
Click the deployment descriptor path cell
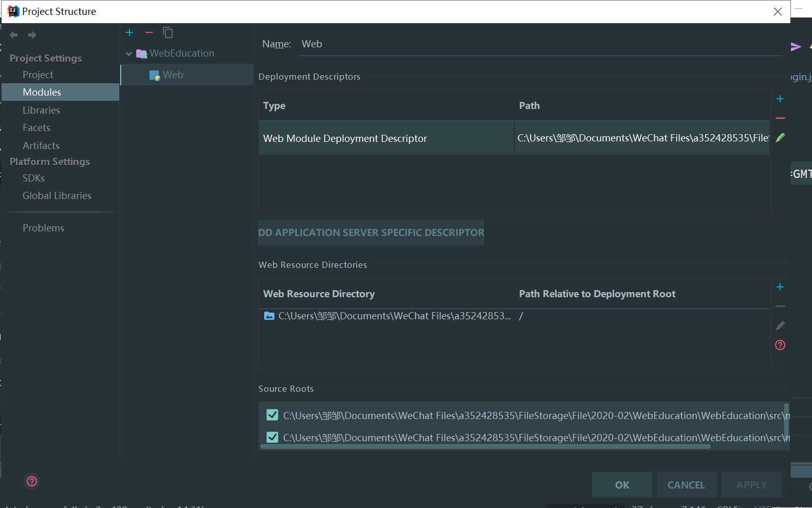pos(642,138)
